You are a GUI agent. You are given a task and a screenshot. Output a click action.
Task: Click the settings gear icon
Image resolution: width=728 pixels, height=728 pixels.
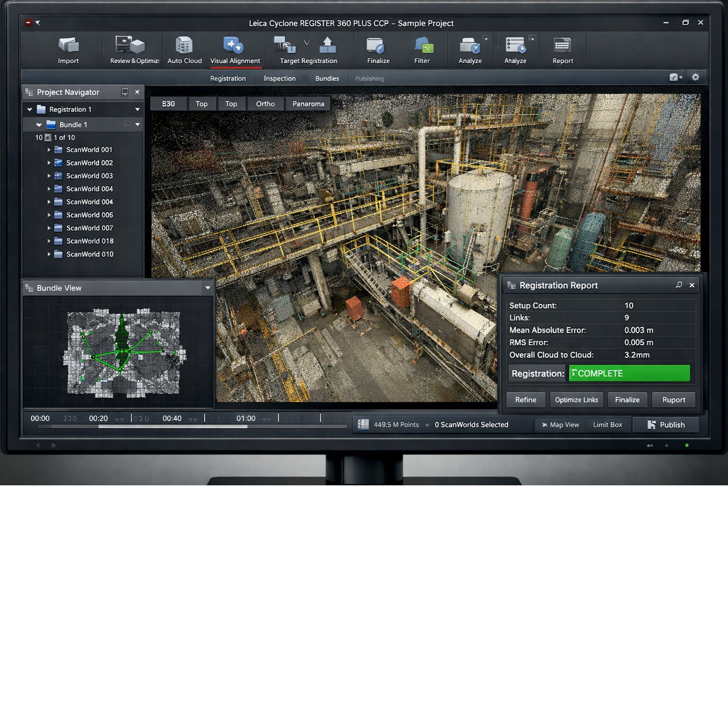coord(695,77)
